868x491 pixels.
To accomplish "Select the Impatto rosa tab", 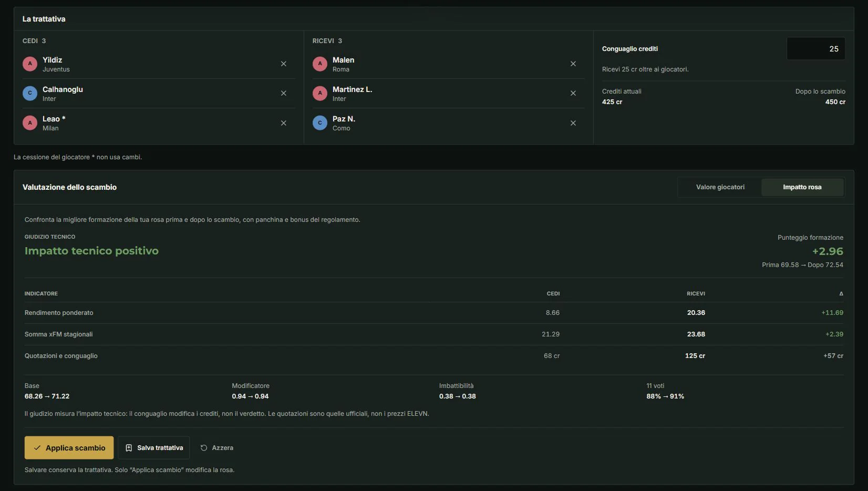I will tap(802, 187).
